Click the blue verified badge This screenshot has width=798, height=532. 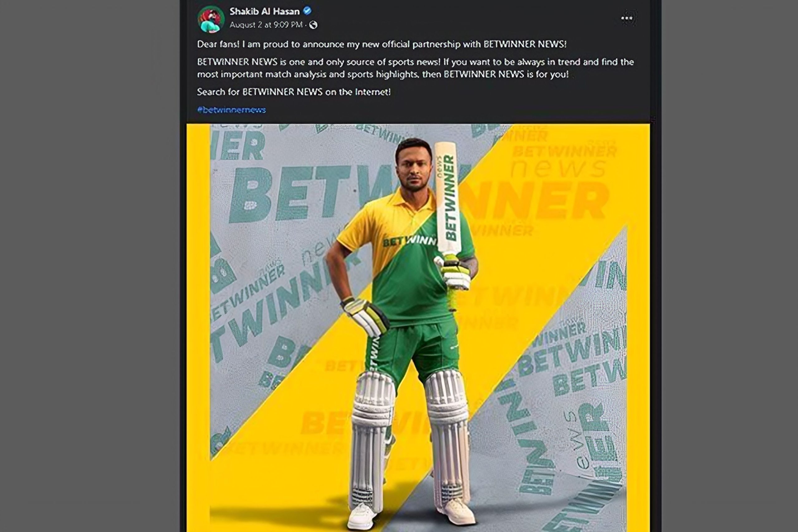pos(307,11)
